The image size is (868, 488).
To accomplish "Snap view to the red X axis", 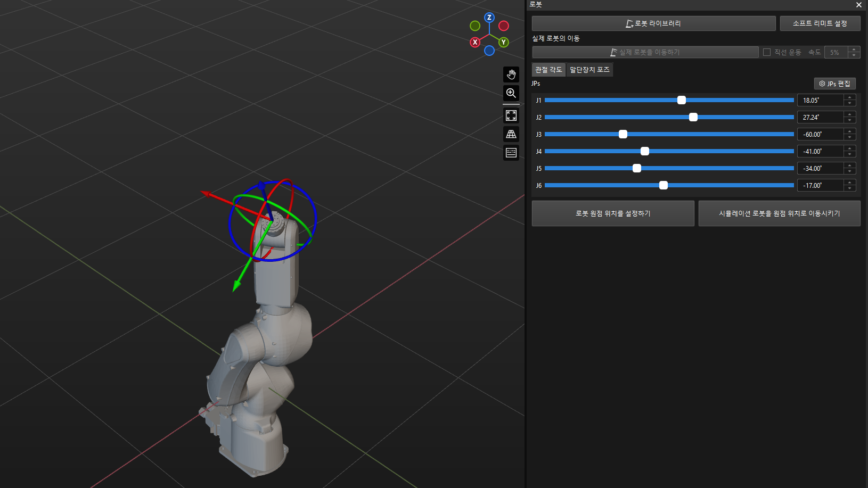I will (x=475, y=42).
